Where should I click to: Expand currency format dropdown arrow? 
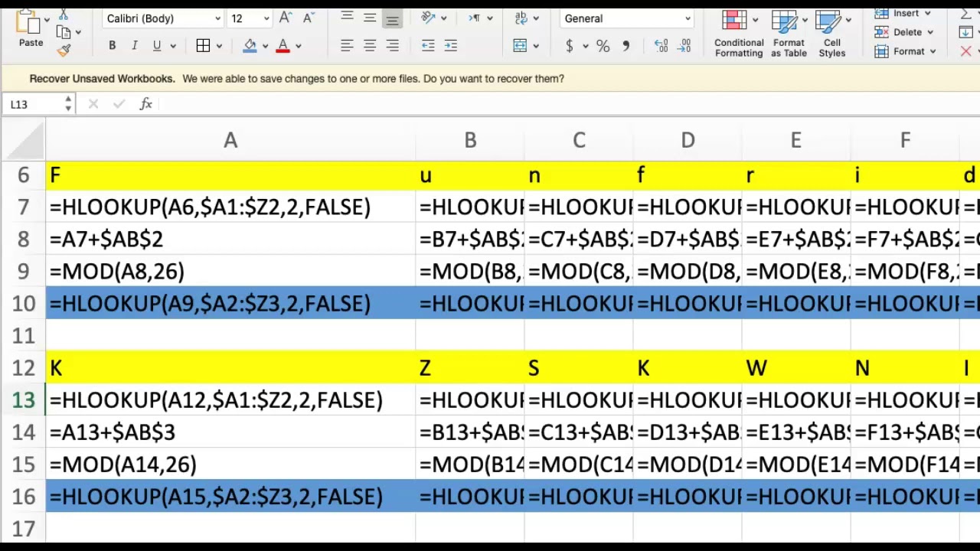coord(586,47)
